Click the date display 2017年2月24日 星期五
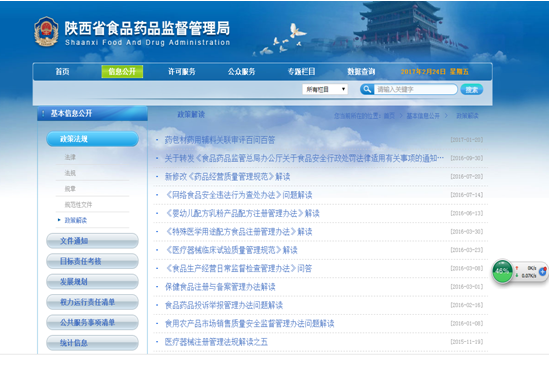Screen dimensions: 549x378 [x=435, y=72]
